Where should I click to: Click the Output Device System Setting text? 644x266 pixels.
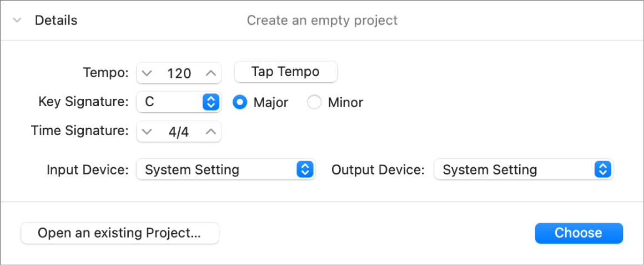click(x=490, y=170)
